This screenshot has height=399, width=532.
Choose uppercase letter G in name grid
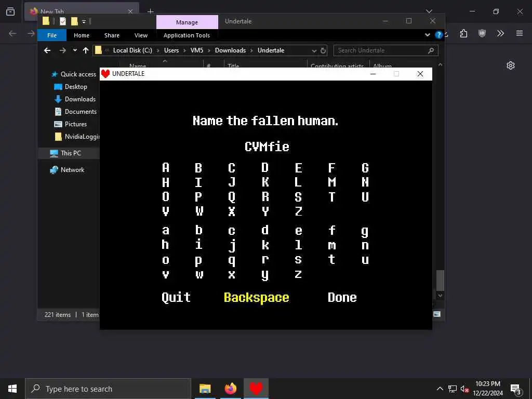[365, 168]
